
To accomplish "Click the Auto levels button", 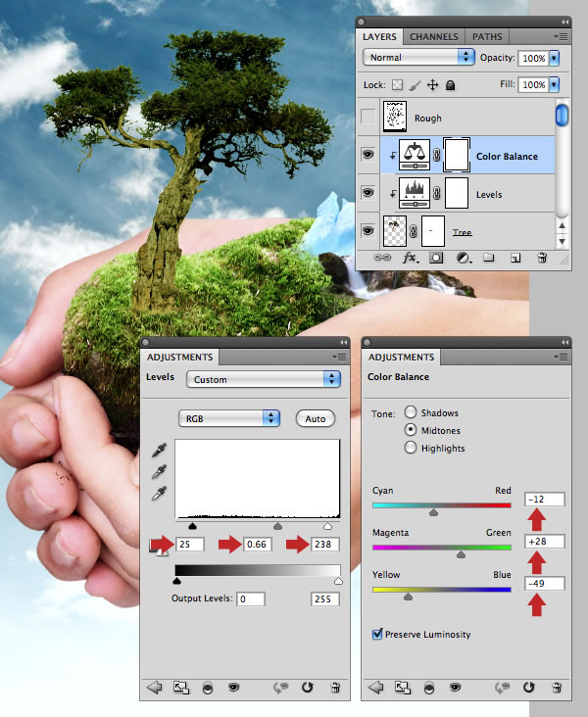I will [x=316, y=418].
